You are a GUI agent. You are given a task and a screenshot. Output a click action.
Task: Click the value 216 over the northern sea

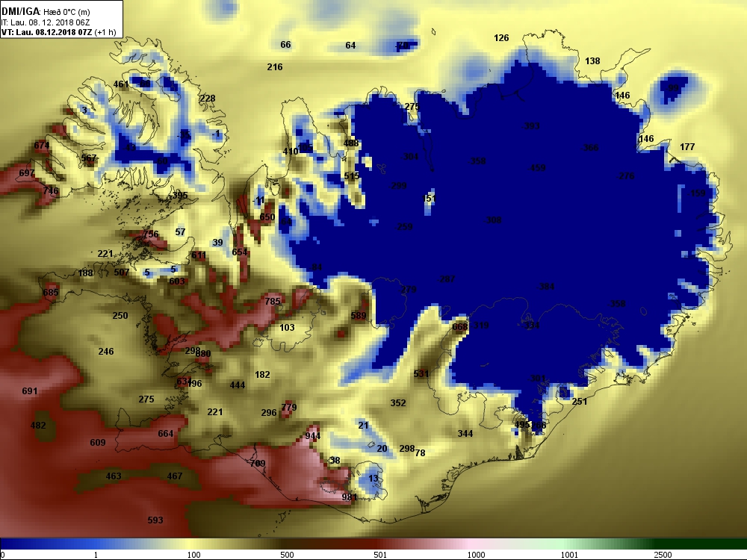click(274, 66)
